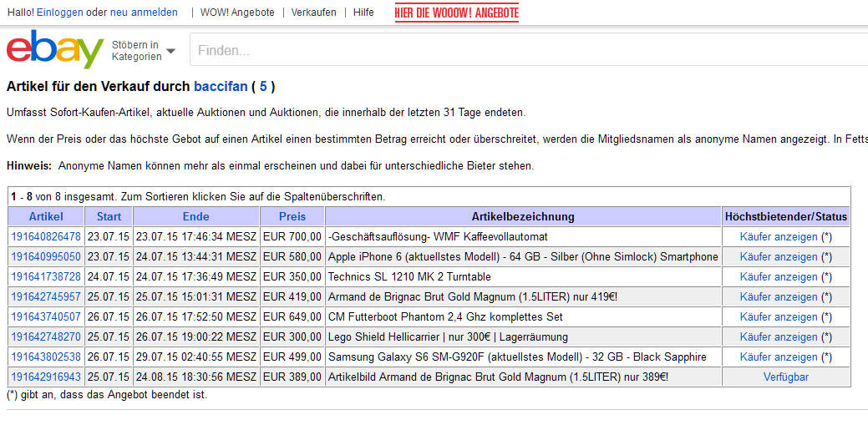Select the title 'Lego Shield Hellicarrier | nur 300€ | Lagerräumung'
Image resolution: width=868 pixels, height=435 pixels.
[x=448, y=337]
